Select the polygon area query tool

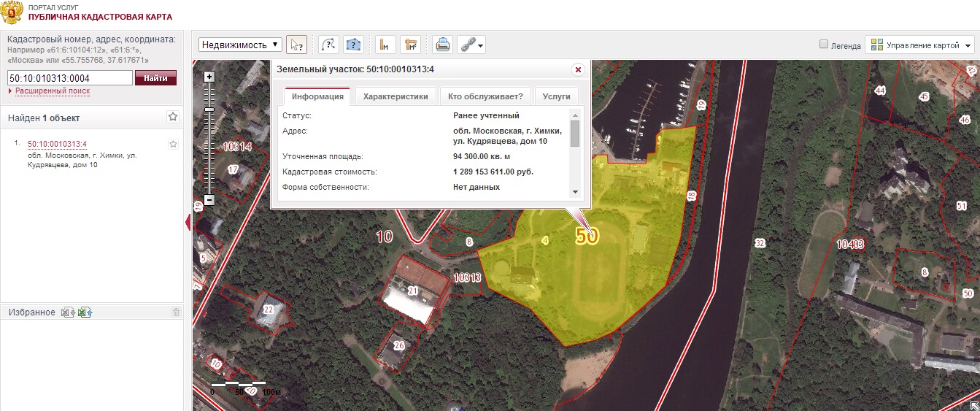tap(354, 45)
